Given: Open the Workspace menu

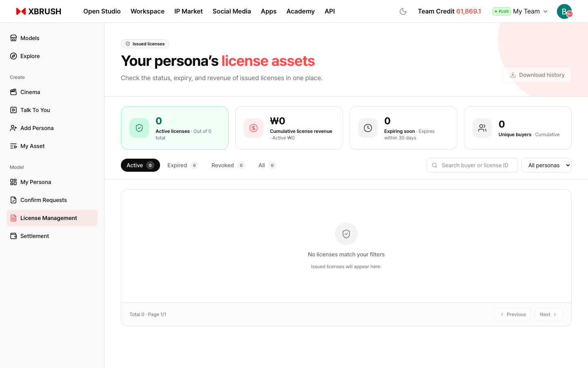Looking at the screenshot, I should click(147, 11).
